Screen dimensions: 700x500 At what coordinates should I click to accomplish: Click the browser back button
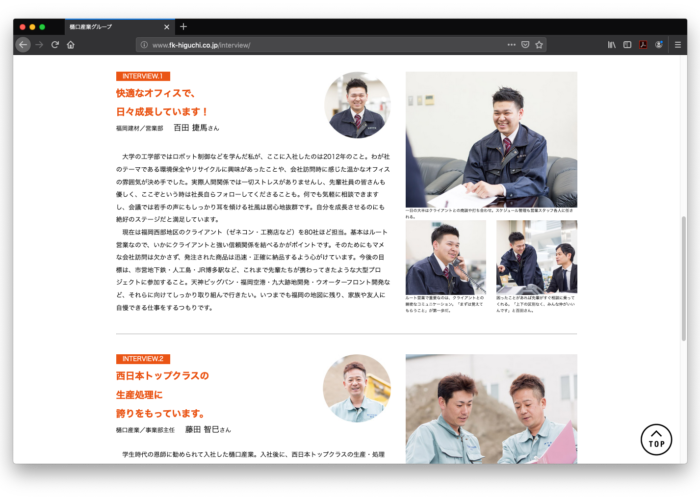coord(23,45)
